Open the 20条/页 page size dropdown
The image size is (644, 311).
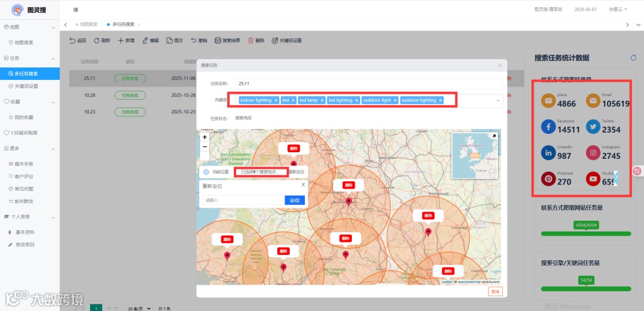tap(138, 308)
